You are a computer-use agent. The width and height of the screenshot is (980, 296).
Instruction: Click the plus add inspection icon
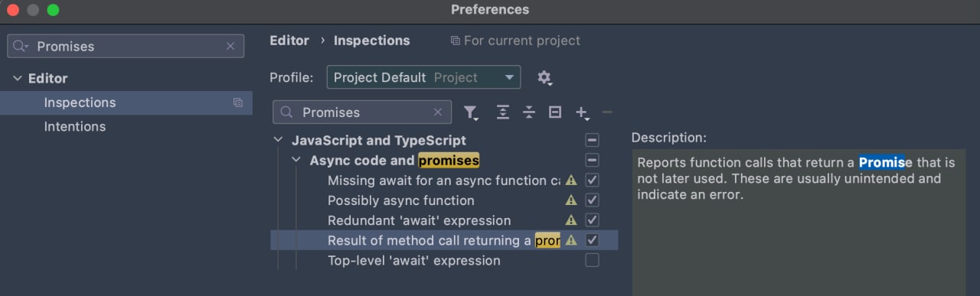[x=582, y=113]
